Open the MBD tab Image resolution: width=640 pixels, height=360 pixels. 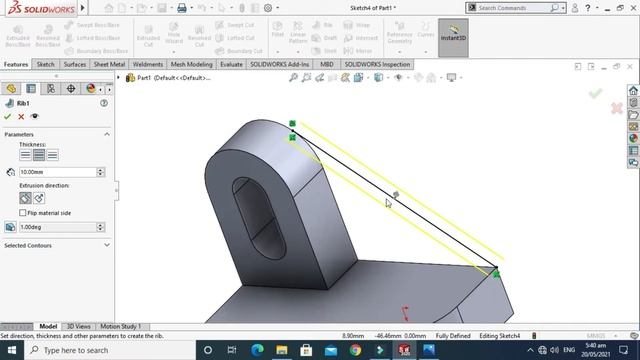[327, 64]
